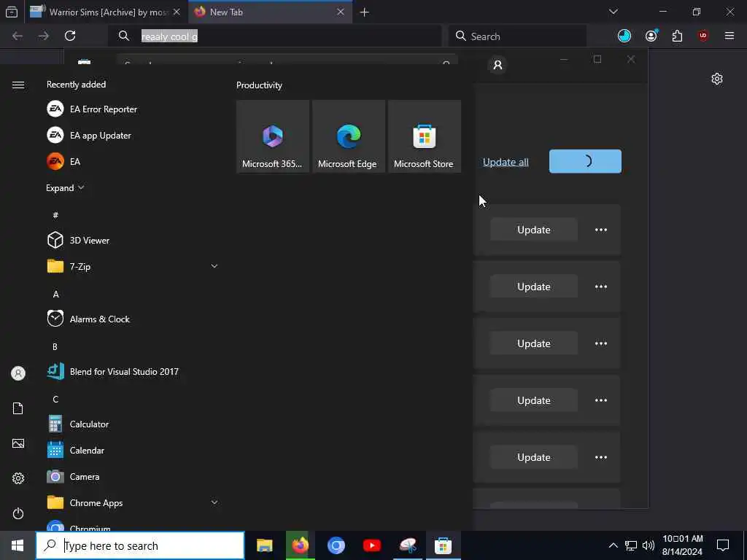Close the Warrior Sims tab
The width and height of the screenshot is (747, 560).
coord(177,12)
